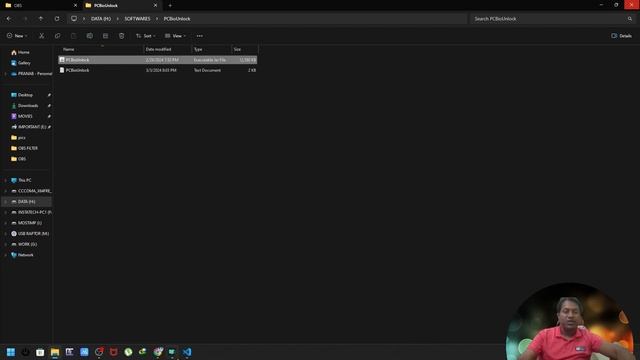Go back using the Back arrow

[9, 19]
